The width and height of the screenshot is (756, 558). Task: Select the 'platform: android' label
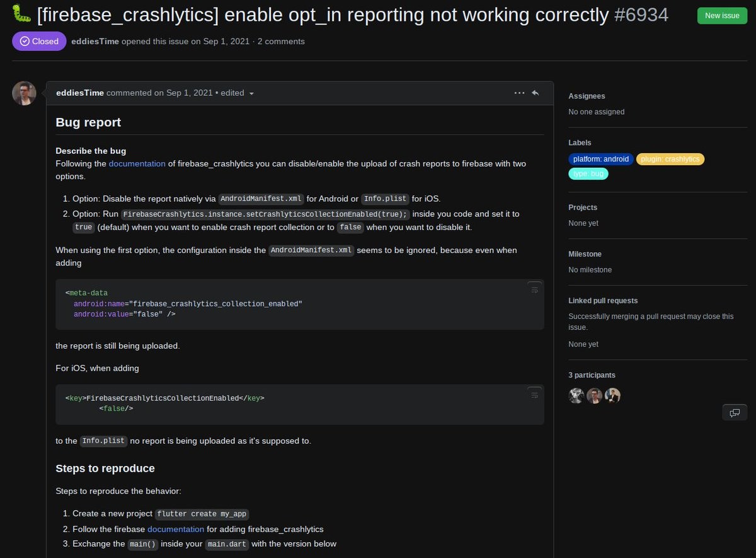[601, 159]
